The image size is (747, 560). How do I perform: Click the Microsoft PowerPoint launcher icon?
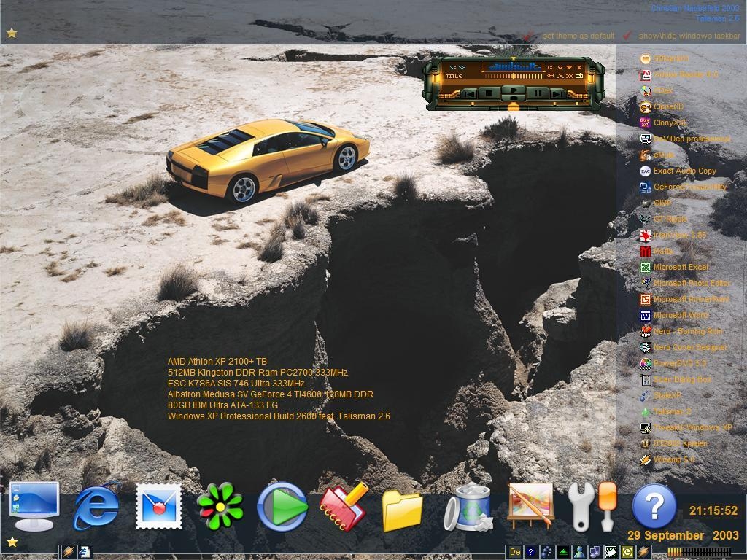coord(646,300)
